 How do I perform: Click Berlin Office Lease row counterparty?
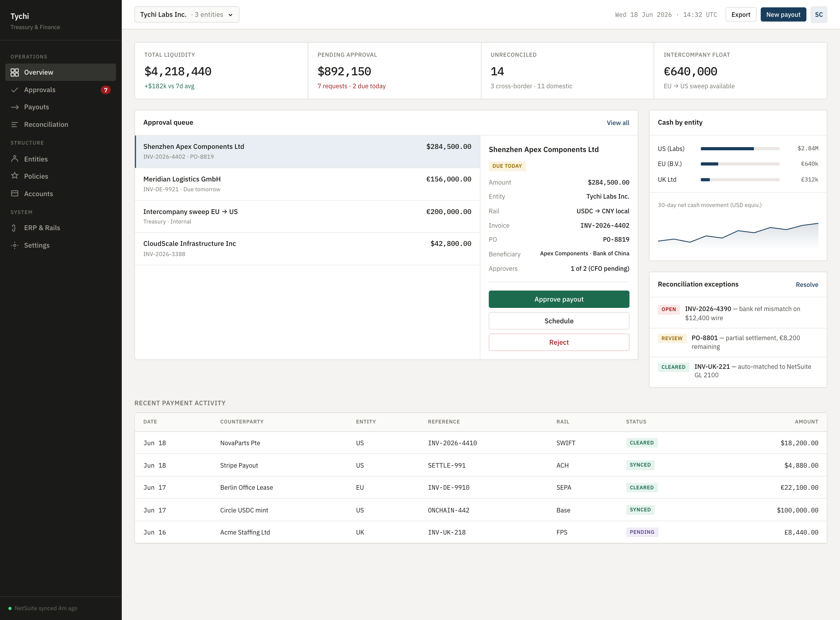point(246,488)
